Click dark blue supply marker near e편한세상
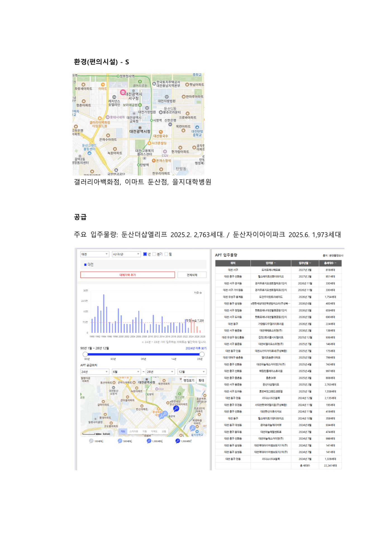 pyautogui.click(x=176, y=409)
